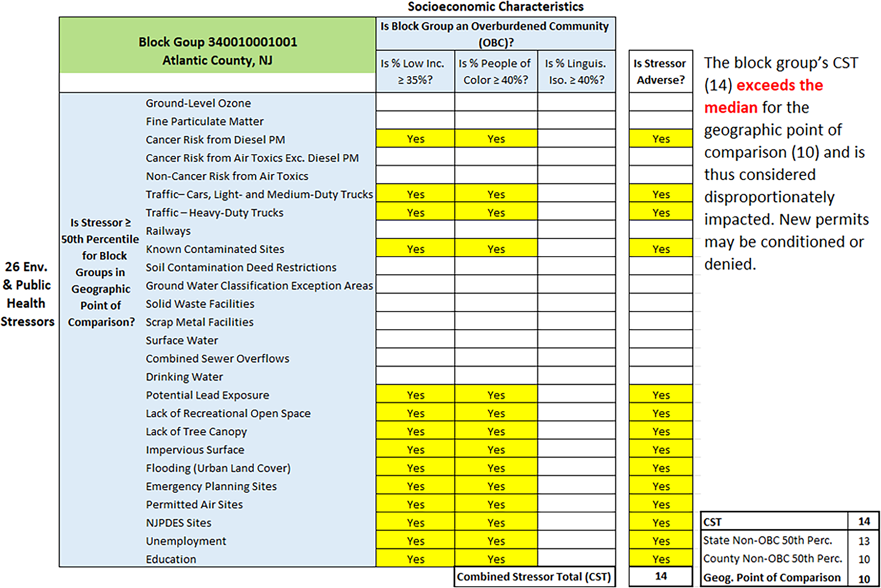The height and width of the screenshot is (588, 881).
Task: Click the Low Income Yes cell for Heavy-Duty Trucks
Action: click(x=415, y=212)
